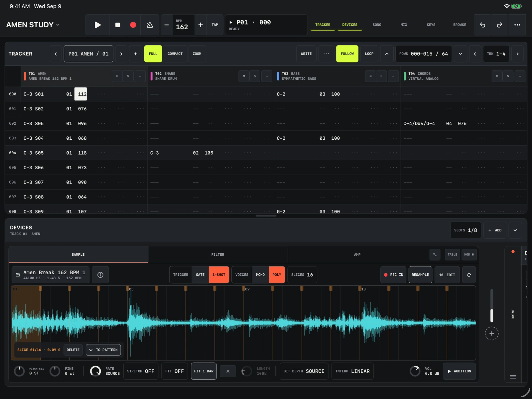Add a new device with the ADD button
The width and height of the screenshot is (532, 399).
pos(495,230)
